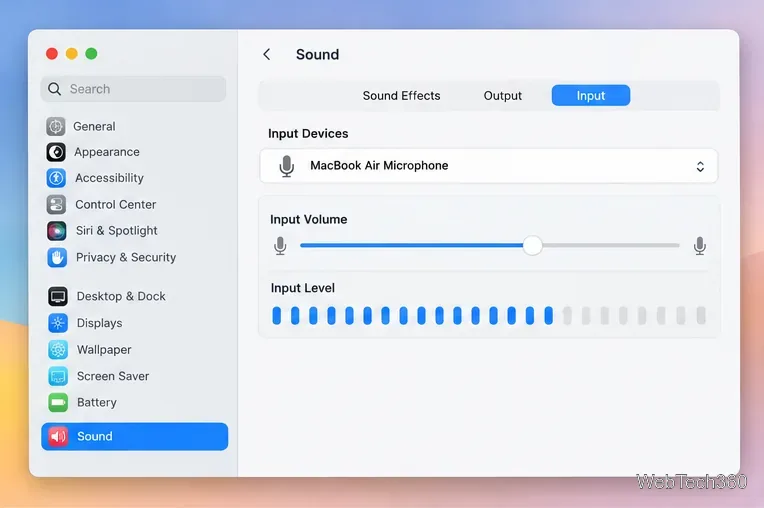Click the Sound speaker icon in sidebar
Screen dimensions: 764x508
pyautogui.click(x=58, y=436)
